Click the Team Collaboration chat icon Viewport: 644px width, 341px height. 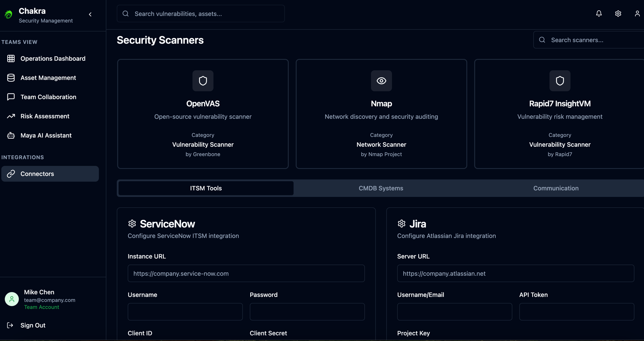coord(11,97)
